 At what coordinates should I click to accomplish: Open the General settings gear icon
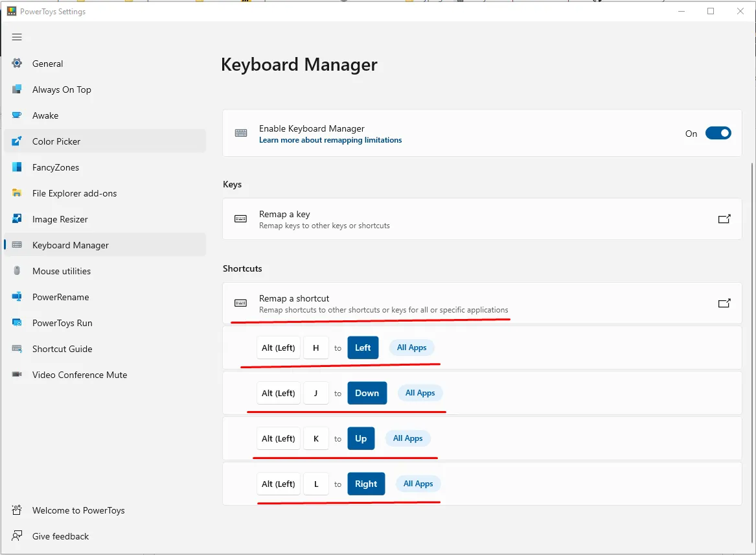(x=17, y=64)
